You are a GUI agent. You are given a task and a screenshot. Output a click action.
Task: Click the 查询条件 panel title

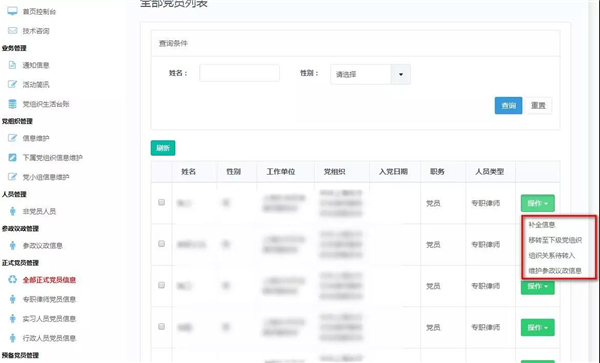pyautogui.click(x=173, y=43)
